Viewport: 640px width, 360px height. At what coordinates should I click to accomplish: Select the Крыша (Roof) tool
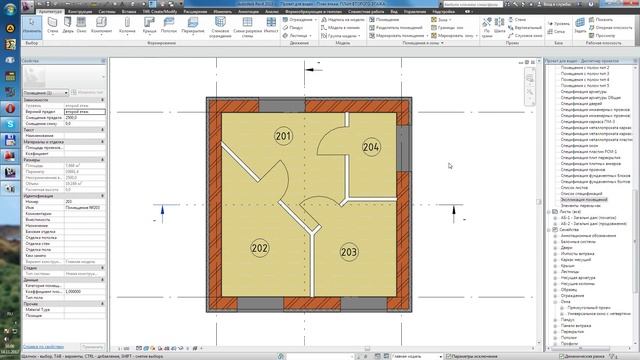coord(149,26)
